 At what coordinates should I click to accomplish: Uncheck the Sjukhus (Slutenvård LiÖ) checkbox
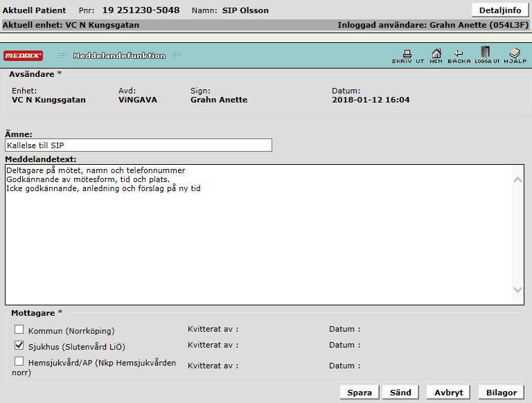click(x=19, y=346)
